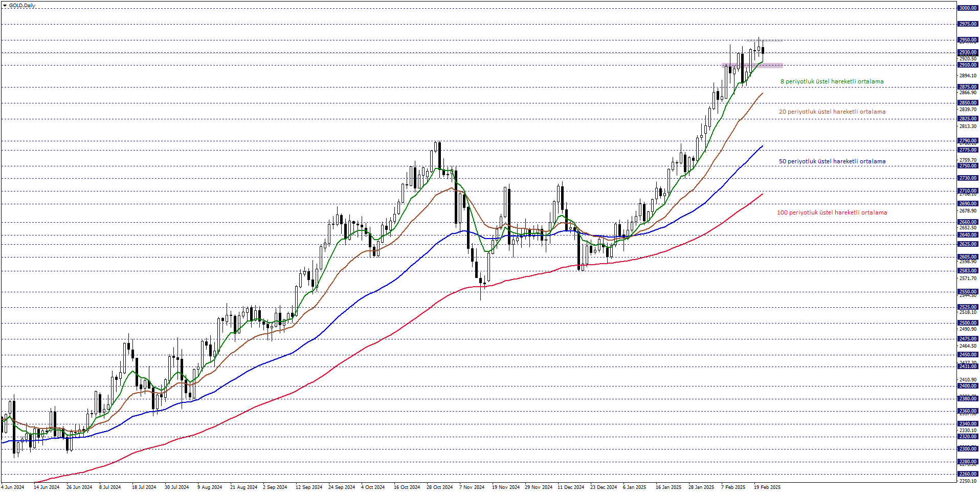Screen dimensions: 980x493
Task: Click the 2475.00 price level label
Action: 968,339
